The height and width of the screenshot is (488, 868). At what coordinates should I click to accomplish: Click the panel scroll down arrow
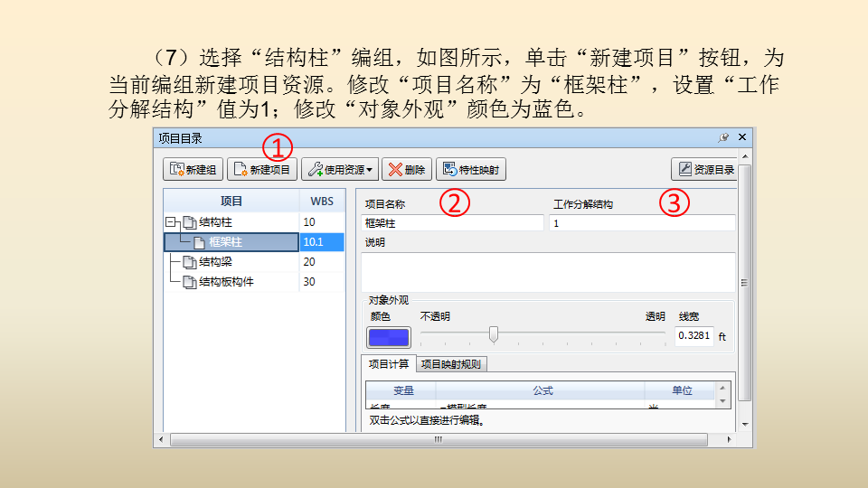[x=745, y=425]
